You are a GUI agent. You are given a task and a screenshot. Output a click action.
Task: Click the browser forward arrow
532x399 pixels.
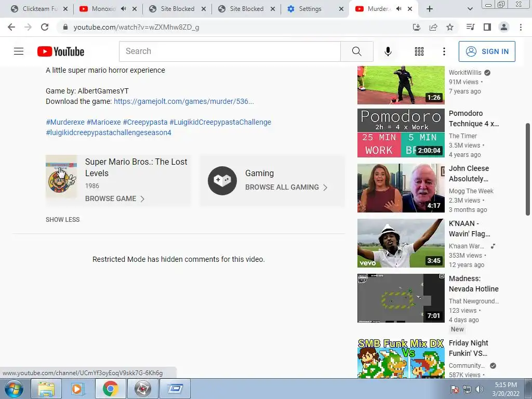point(28,27)
